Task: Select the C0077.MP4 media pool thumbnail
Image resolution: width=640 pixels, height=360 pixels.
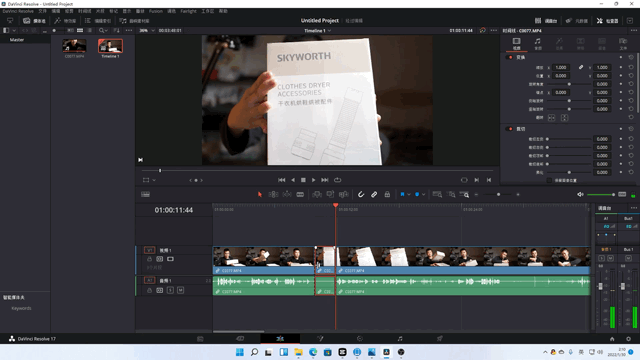Action: 74,46
